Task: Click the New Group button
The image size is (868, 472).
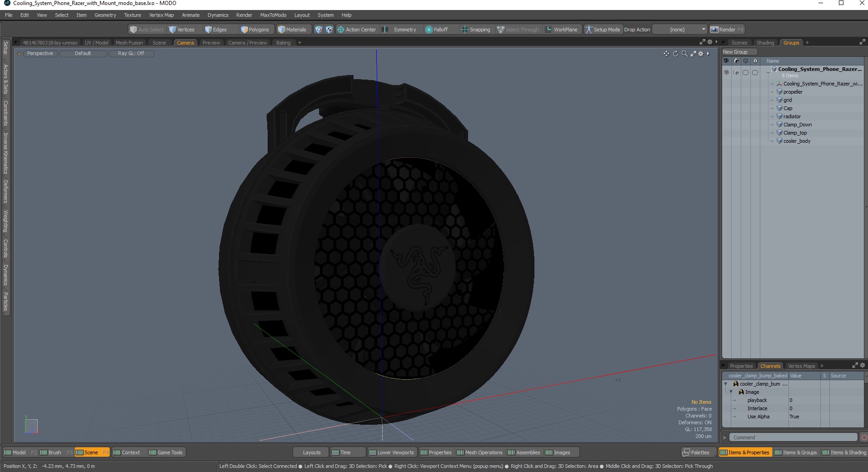Action: coord(739,52)
